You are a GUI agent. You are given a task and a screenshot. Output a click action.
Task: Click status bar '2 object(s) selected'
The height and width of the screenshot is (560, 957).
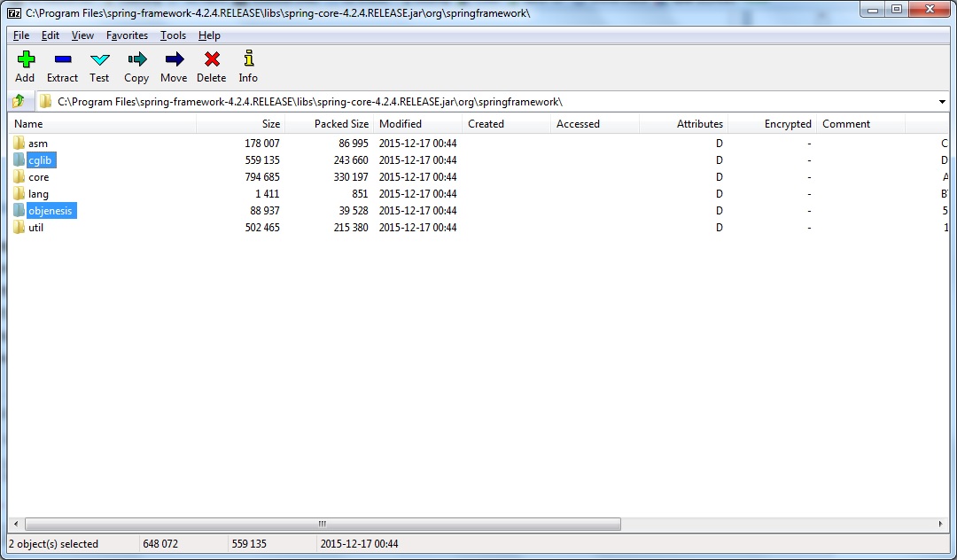click(54, 543)
